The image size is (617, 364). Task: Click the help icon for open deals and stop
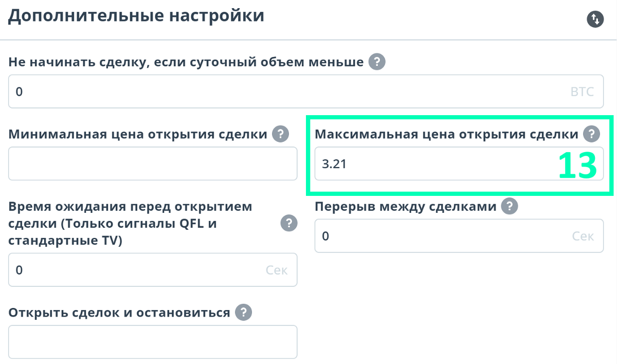pos(243,312)
